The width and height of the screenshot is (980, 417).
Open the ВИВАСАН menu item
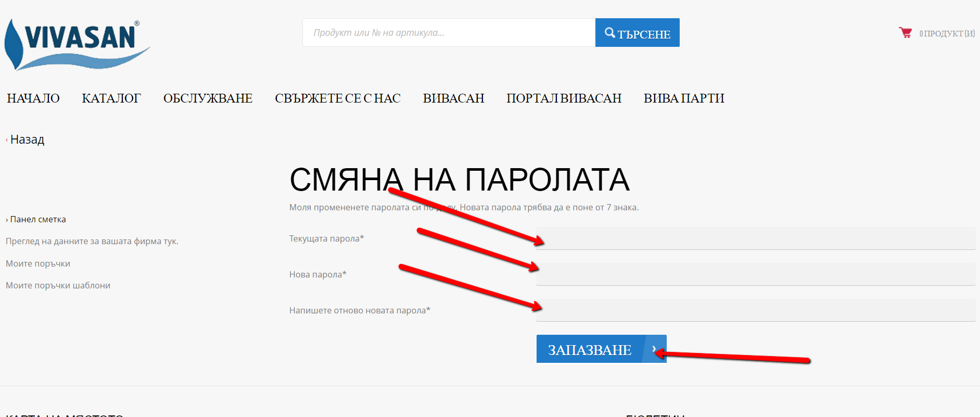tap(453, 98)
